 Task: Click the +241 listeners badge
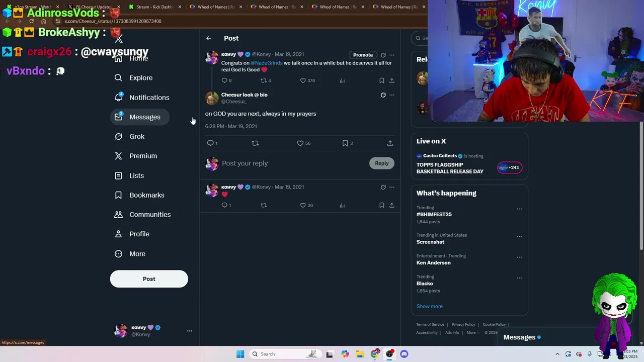click(510, 167)
